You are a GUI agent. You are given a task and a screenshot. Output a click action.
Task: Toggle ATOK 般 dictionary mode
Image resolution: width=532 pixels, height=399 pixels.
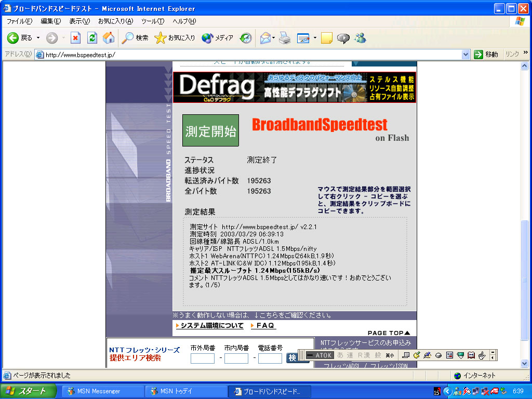point(378,355)
